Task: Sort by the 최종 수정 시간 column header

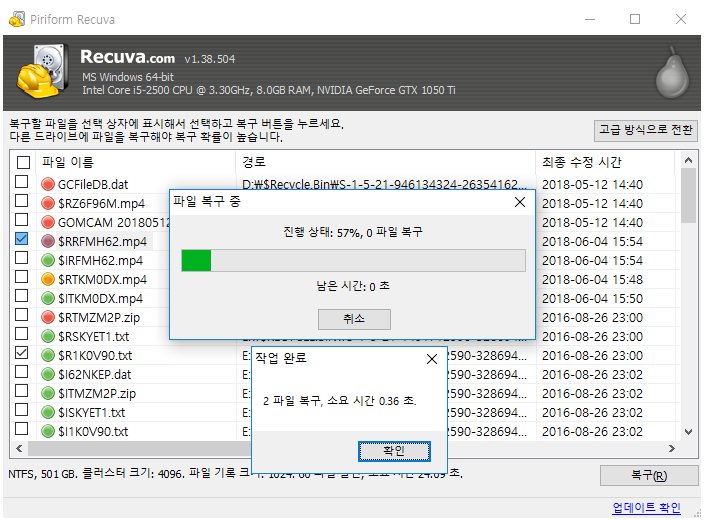Action: (605, 162)
